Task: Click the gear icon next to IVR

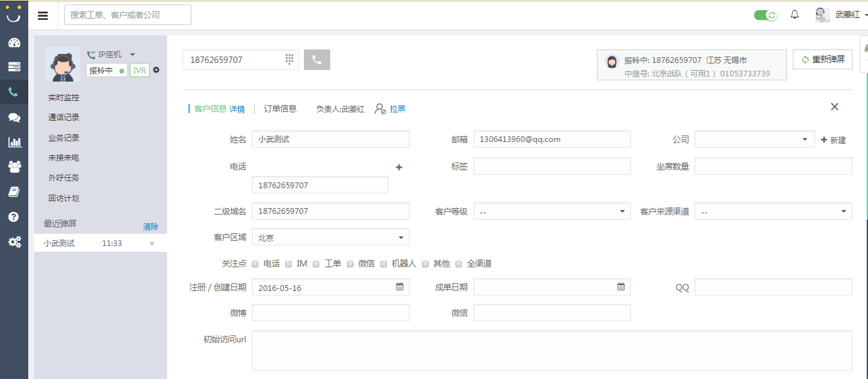Action: pos(156,70)
